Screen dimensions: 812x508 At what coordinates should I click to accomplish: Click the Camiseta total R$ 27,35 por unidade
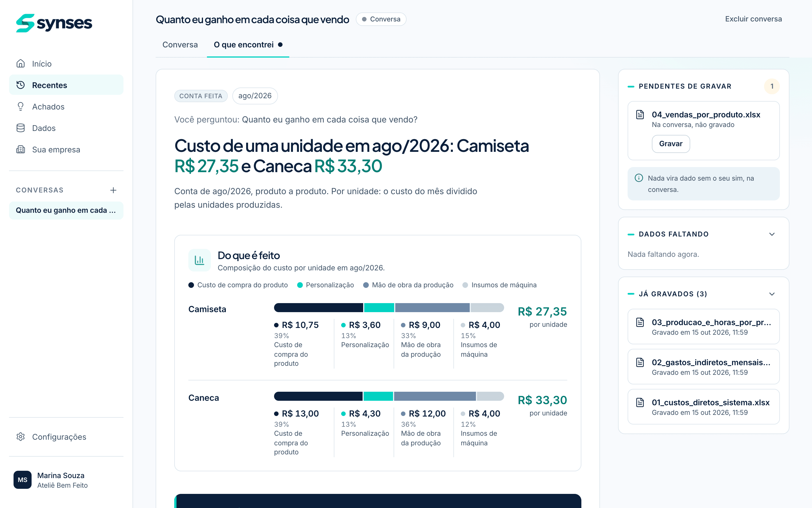(x=542, y=316)
